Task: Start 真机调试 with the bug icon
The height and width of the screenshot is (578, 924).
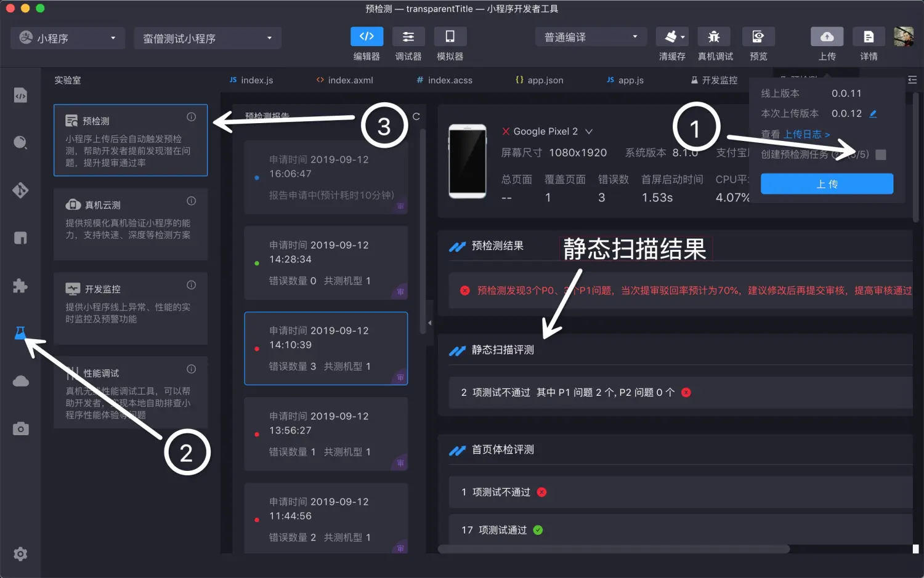Action: tap(714, 36)
